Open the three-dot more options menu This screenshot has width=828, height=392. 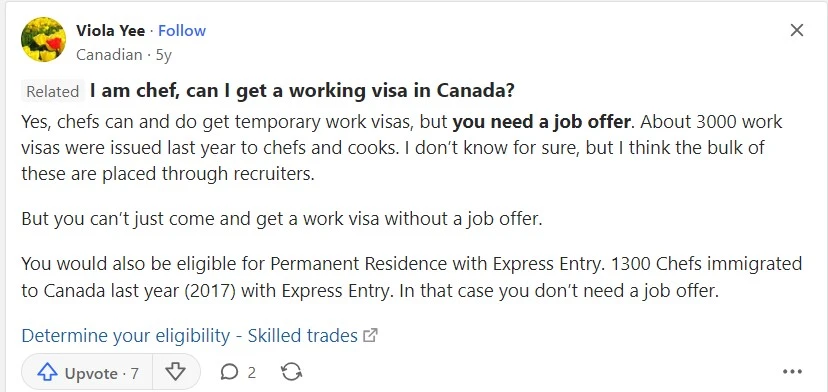tap(792, 372)
